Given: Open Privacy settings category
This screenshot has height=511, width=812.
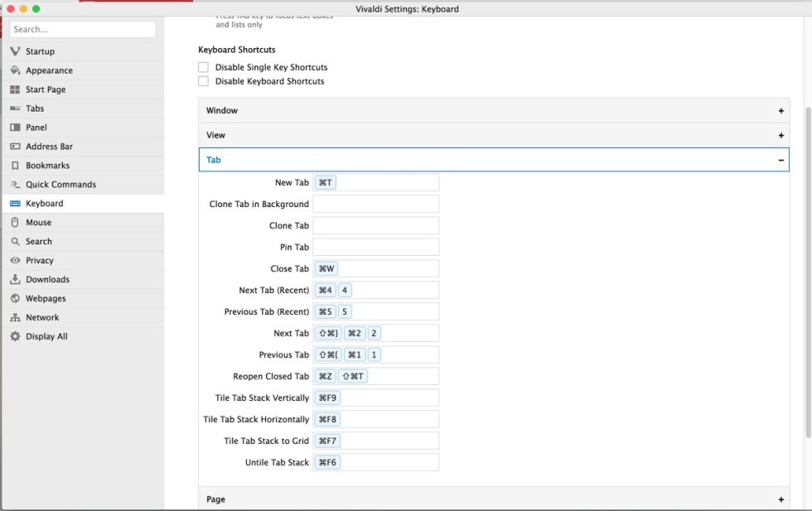Looking at the screenshot, I should tap(83, 260).
